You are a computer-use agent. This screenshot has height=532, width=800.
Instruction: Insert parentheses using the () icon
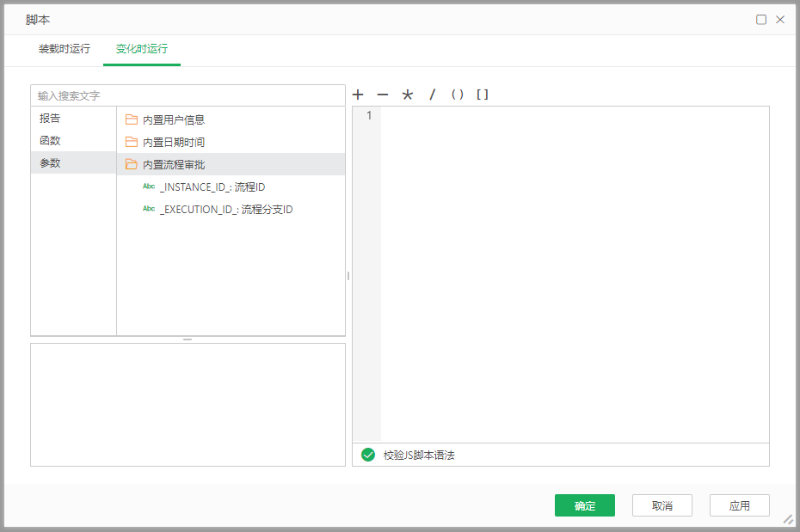tap(457, 95)
